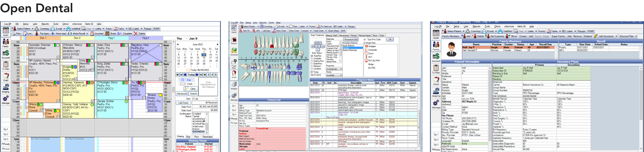The width and height of the screenshot is (644, 152).
Task: Open Images module in the chart window
Action: 234,86
